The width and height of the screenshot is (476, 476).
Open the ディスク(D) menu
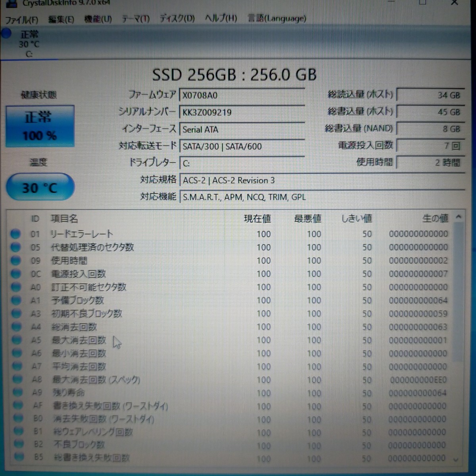pos(177,18)
